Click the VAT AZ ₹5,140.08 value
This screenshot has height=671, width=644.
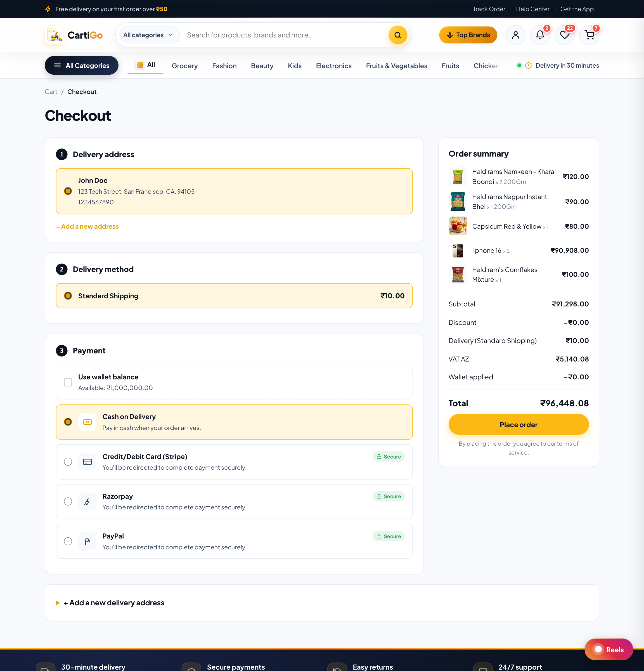point(572,359)
